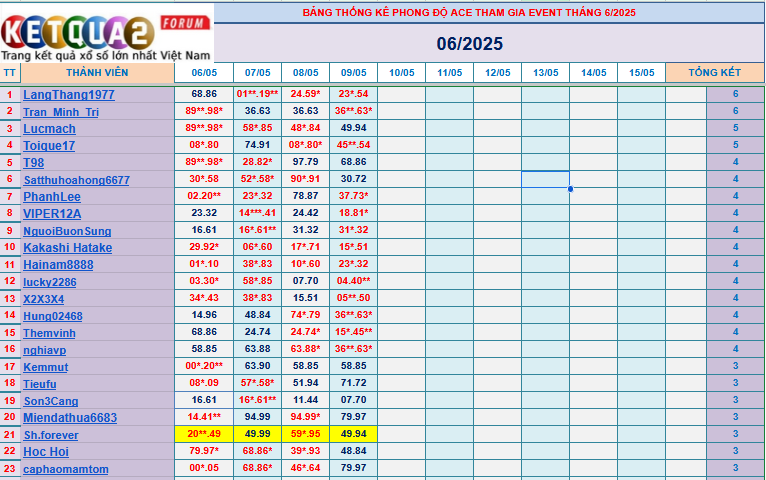Open the Tran_Minh_Tri member link
Screen dimensions: 766x480
[x=61, y=112]
